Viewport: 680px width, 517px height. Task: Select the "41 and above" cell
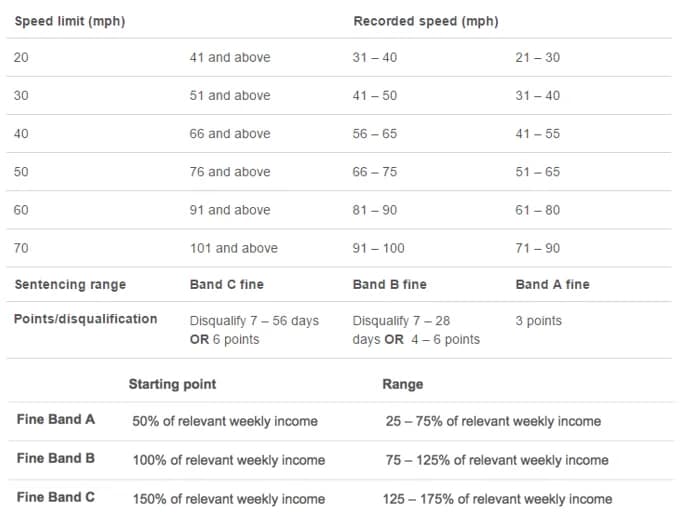click(230, 58)
